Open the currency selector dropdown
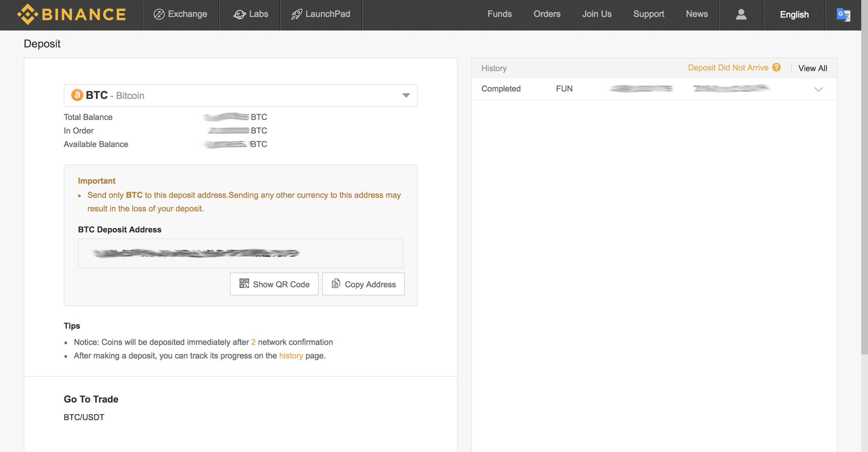 click(407, 95)
